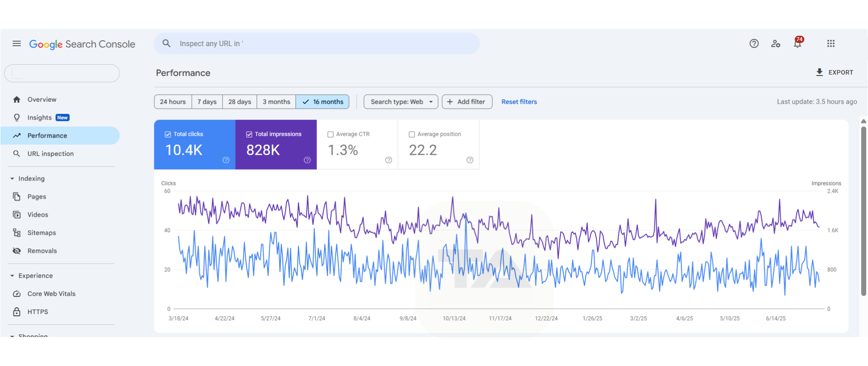Click the Inspect any URL search field

click(x=317, y=44)
